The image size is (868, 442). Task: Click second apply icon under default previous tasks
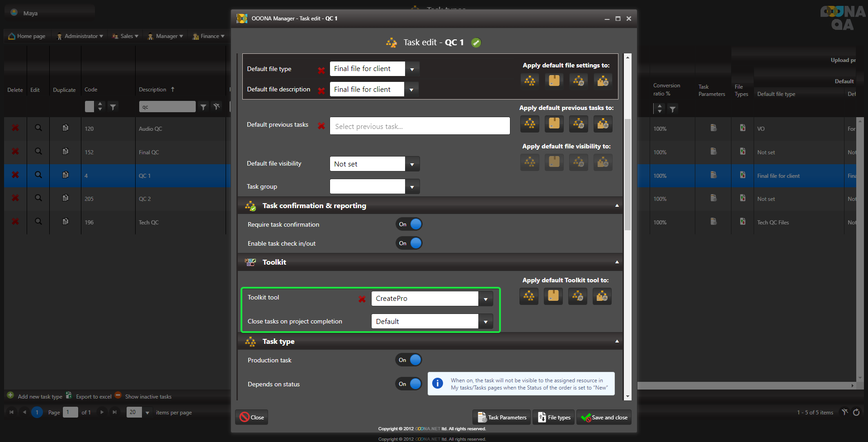pos(554,124)
